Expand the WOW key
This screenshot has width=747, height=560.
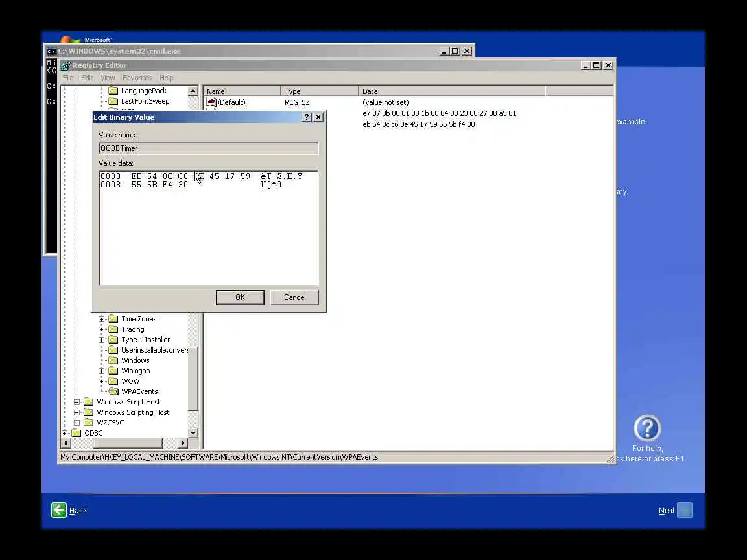pos(101,381)
